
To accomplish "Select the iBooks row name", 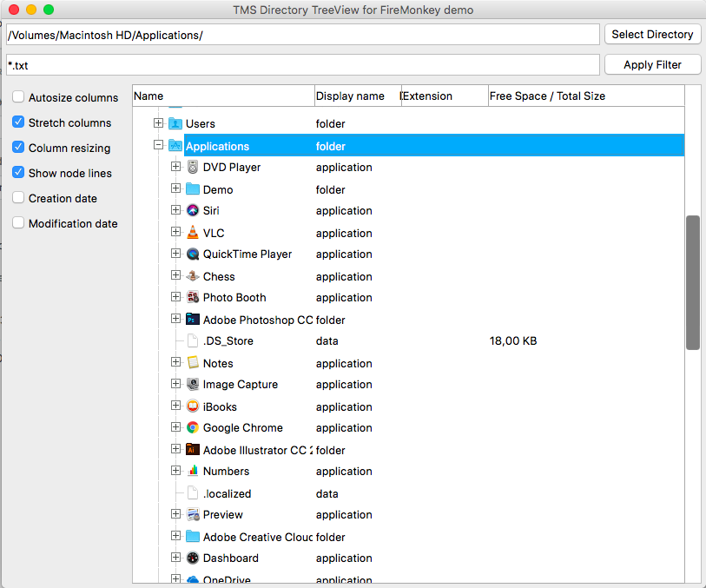I will 220,407.
